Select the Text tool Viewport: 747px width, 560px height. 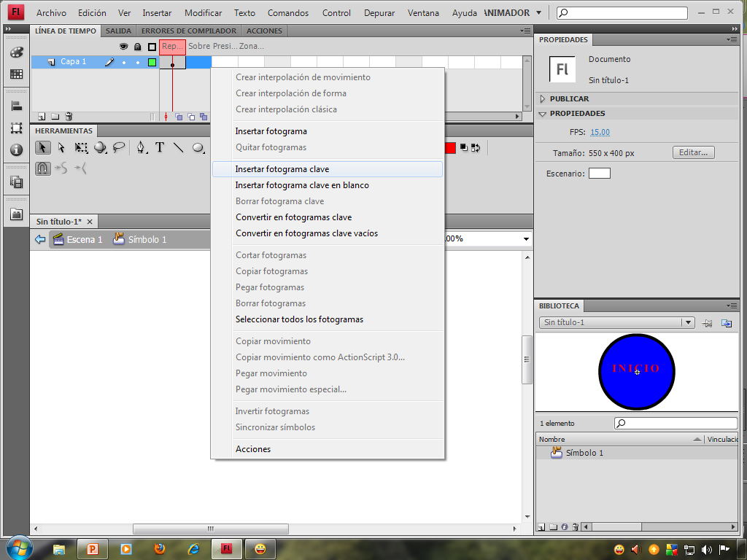coord(160,147)
